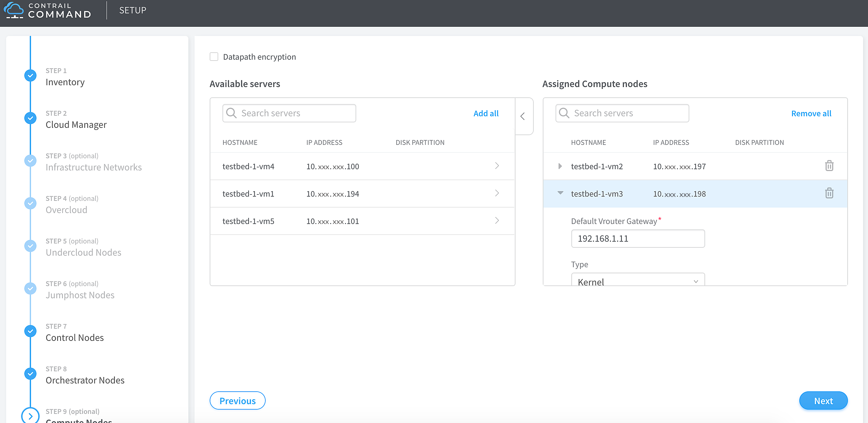Viewport: 868px width, 423px height.
Task: Click trash icon for testbed-1-vm3
Action: (829, 193)
